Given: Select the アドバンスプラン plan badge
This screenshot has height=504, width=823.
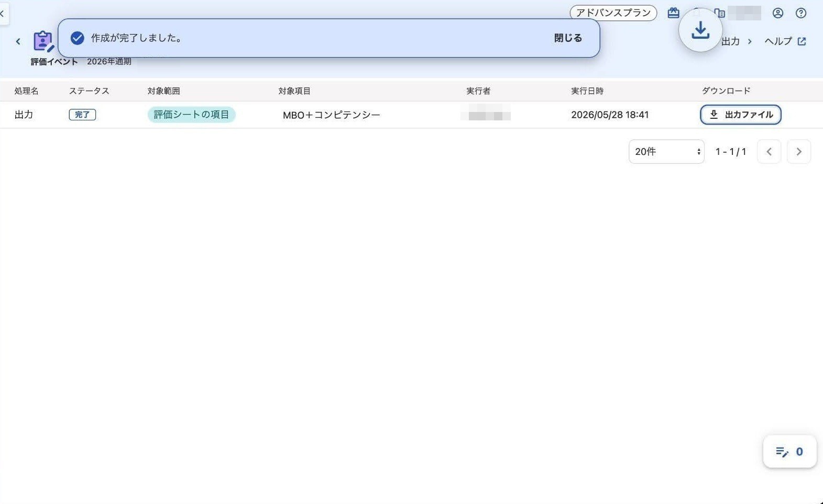Looking at the screenshot, I should pyautogui.click(x=613, y=13).
